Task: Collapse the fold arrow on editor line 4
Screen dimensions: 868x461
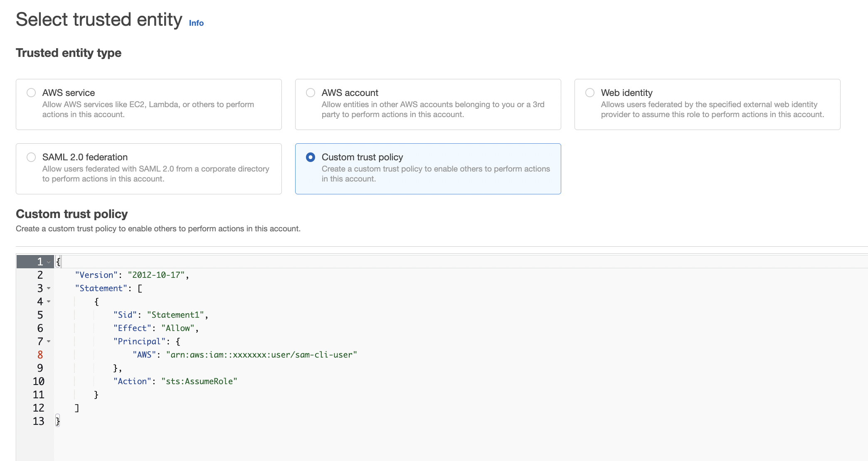Action: tap(49, 302)
